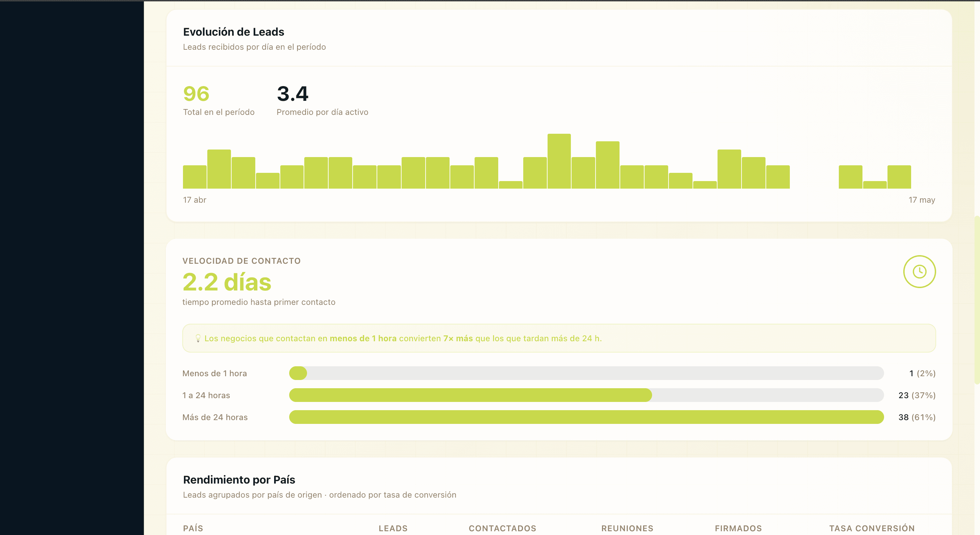Select the first bar above 17 abr

pyautogui.click(x=194, y=177)
